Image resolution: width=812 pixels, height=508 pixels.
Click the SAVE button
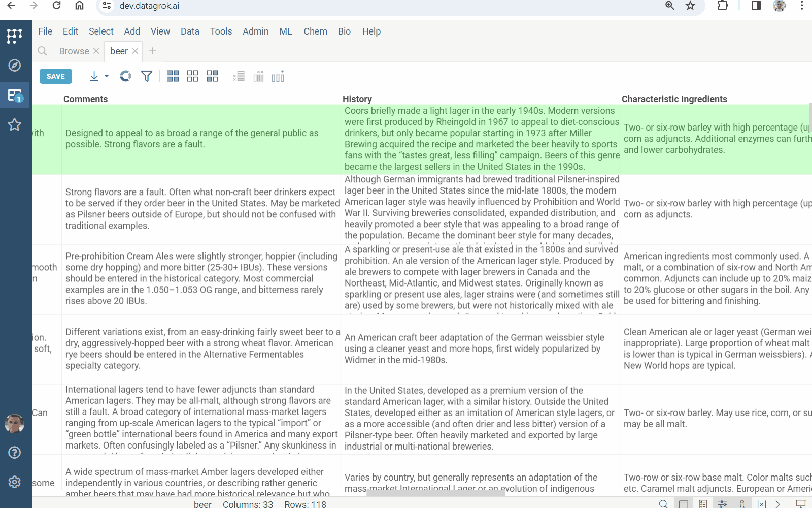point(56,76)
